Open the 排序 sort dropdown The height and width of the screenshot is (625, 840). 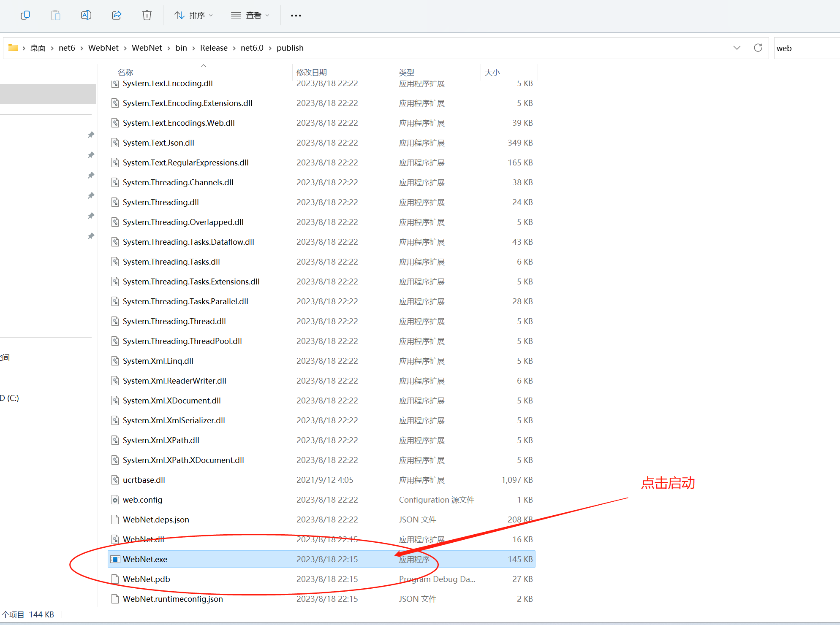pos(193,16)
